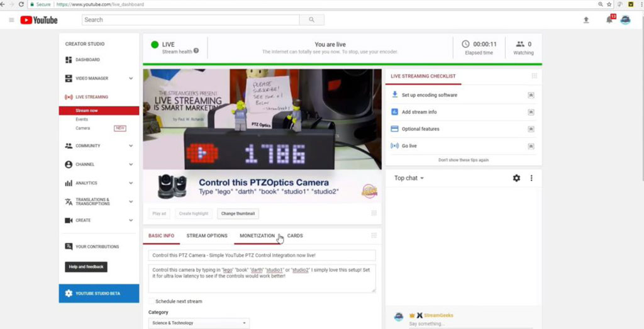This screenshot has width=644, height=329.
Task: Open the Science & Technology category dropdown
Action: pyautogui.click(x=199, y=323)
